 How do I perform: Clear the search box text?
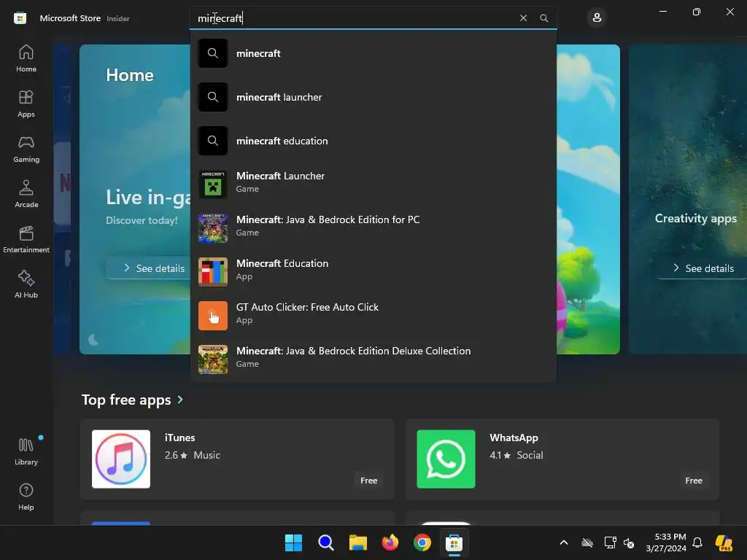click(523, 18)
